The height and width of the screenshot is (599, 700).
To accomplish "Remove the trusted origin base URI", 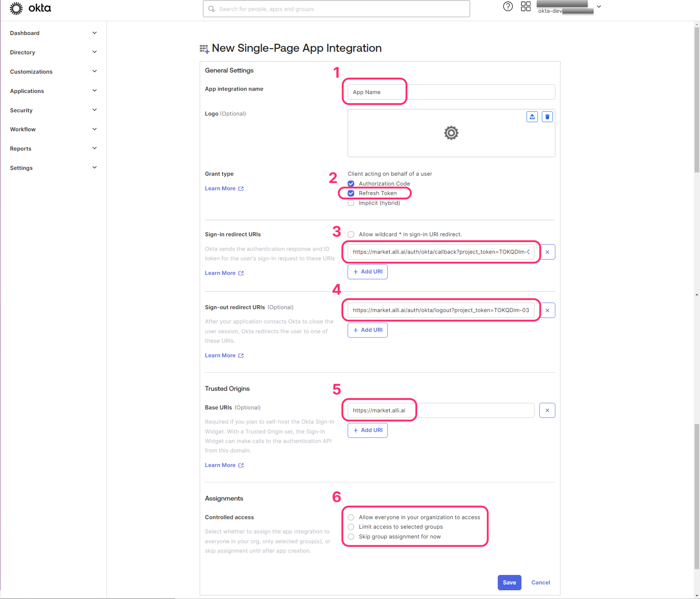I will [547, 410].
